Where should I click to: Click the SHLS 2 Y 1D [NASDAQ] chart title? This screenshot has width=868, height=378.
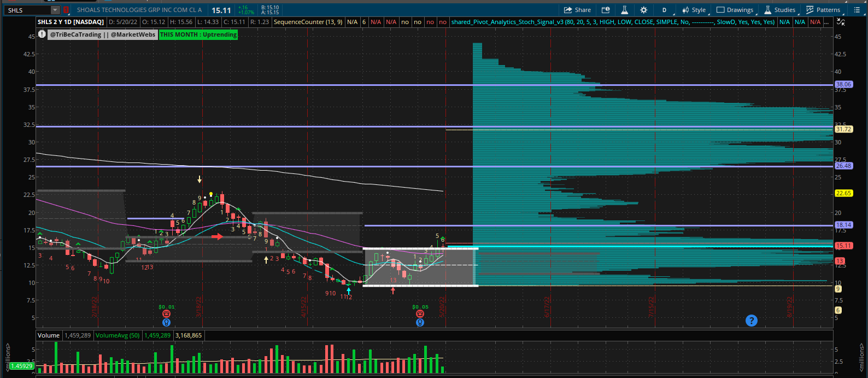71,22
